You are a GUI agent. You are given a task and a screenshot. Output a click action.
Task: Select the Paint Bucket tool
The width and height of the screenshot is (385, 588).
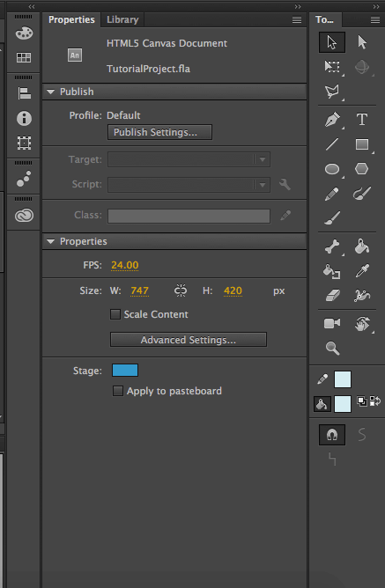coord(362,246)
